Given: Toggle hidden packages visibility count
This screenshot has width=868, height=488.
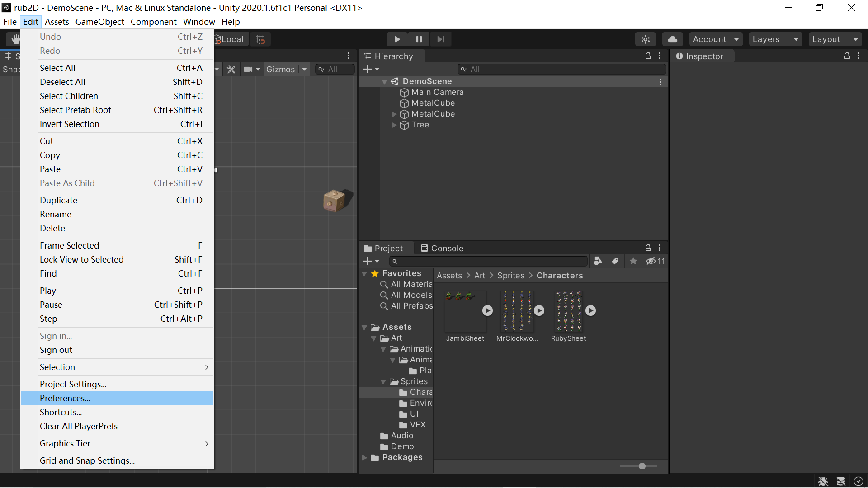Looking at the screenshot, I should point(656,261).
